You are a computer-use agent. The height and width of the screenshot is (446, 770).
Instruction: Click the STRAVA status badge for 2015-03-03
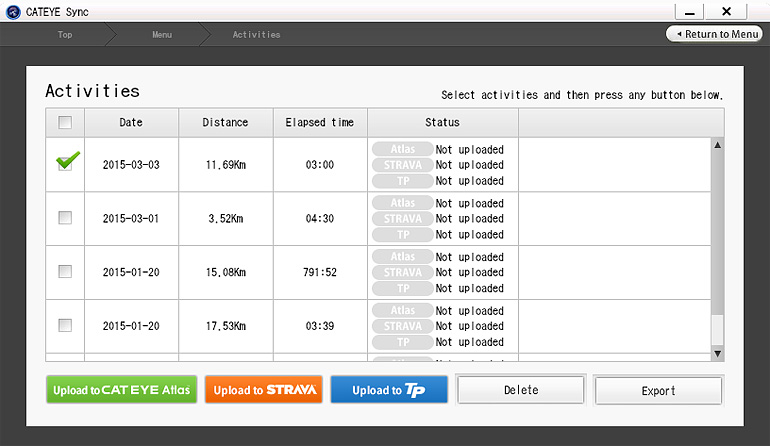pos(402,165)
